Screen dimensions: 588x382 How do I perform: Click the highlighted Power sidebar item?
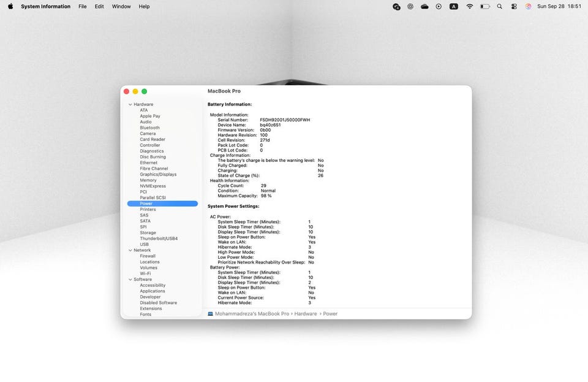(162, 204)
